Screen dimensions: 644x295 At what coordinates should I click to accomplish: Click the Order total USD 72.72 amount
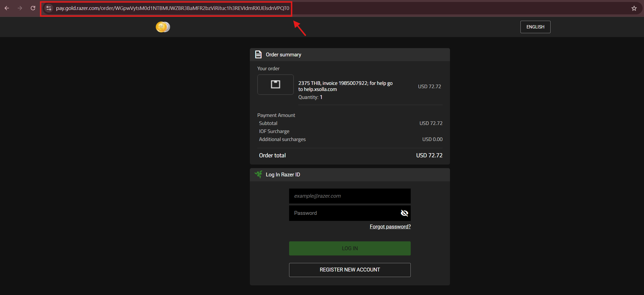tap(429, 155)
